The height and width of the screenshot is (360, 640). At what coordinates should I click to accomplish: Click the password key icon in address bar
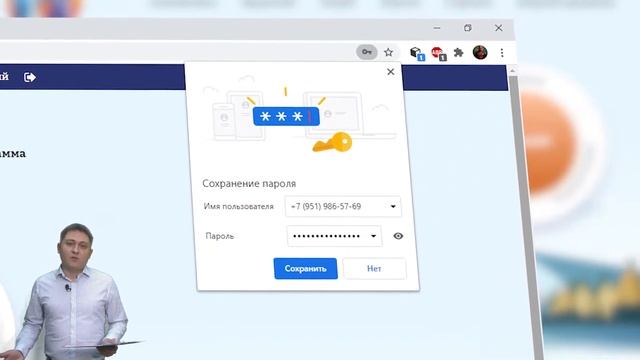pos(367,52)
